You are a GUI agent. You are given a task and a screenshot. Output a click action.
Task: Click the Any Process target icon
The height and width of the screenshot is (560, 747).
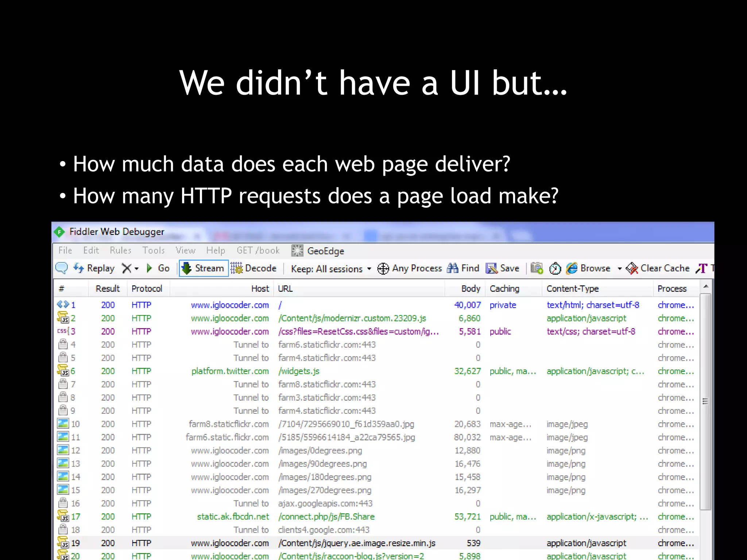(x=383, y=269)
